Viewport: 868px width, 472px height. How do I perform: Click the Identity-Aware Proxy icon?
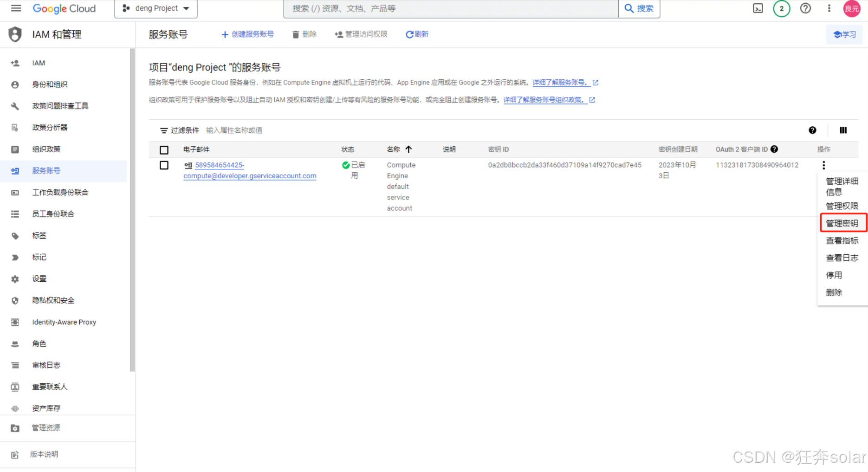15,322
